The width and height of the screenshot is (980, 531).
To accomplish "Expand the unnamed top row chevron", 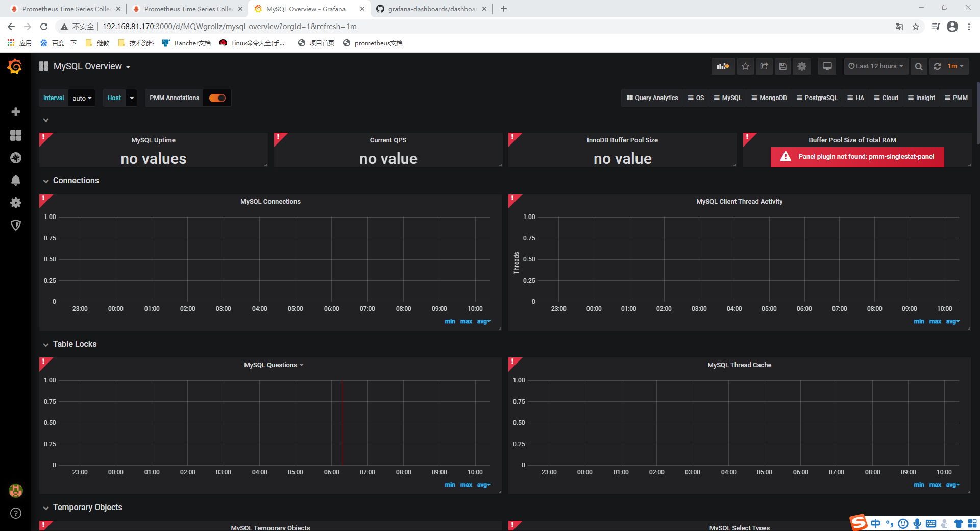I will [x=46, y=120].
